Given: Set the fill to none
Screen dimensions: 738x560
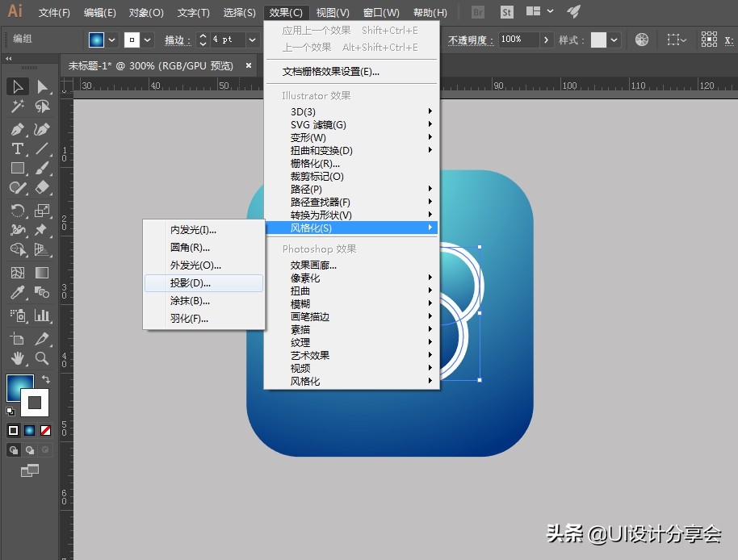Looking at the screenshot, I should click(46, 430).
